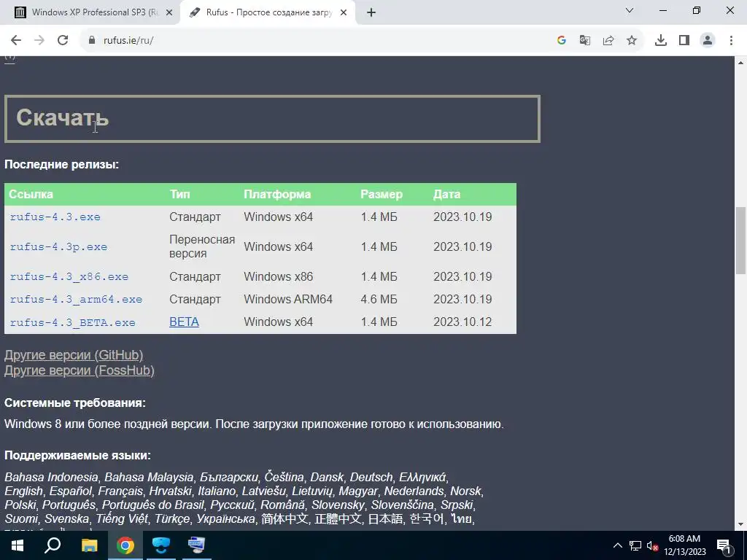Image resolution: width=747 pixels, height=560 pixels.
Task: Download rufus-4.3_BETA.exe
Action: click(x=72, y=322)
